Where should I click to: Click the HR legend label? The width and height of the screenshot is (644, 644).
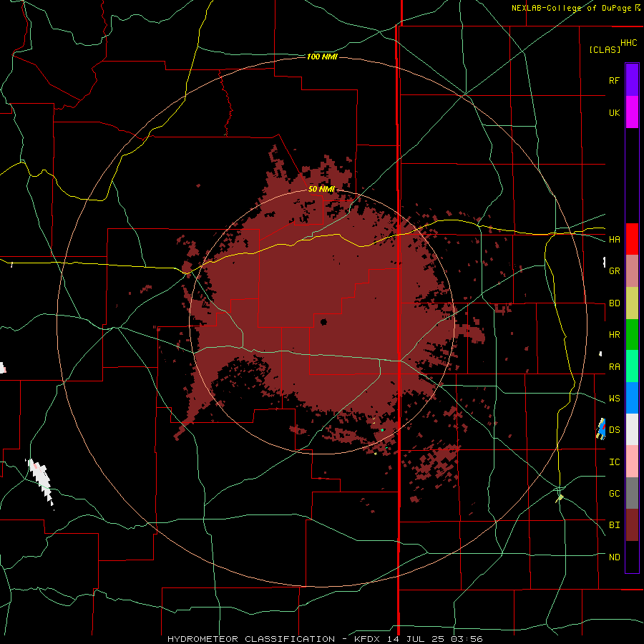point(615,335)
